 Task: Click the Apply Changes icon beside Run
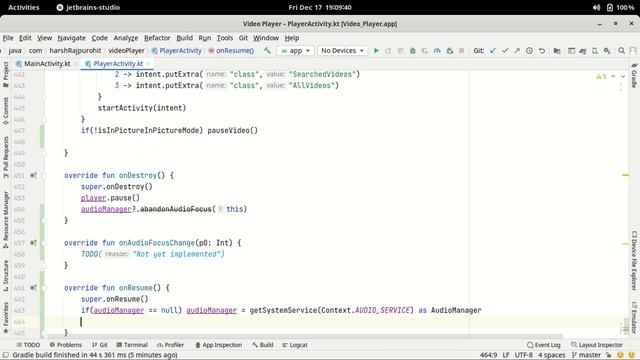coord(388,51)
